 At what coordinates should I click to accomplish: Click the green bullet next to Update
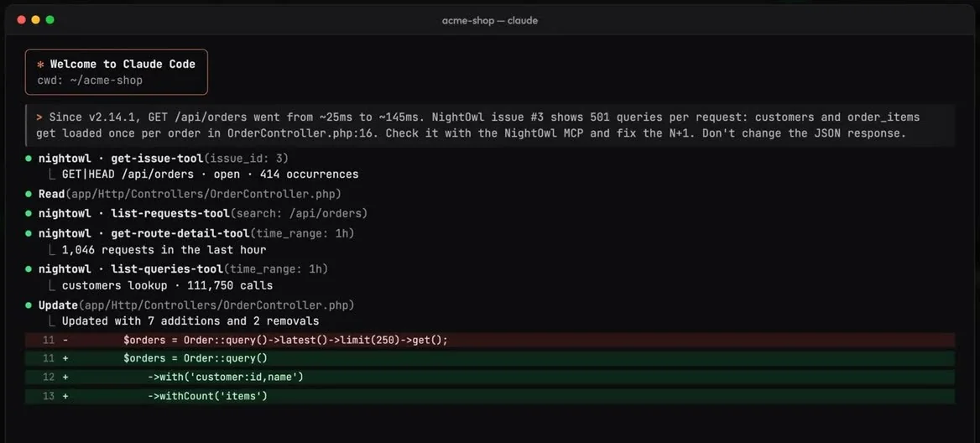[29, 305]
